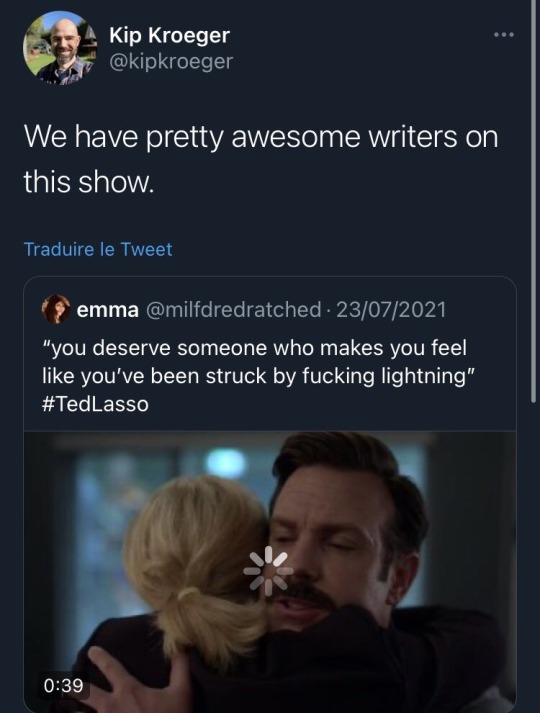Image resolution: width=540 pixels, height=713 pixels.
Task: Open @milfdredratched profile handle
Action: point(234,310)
